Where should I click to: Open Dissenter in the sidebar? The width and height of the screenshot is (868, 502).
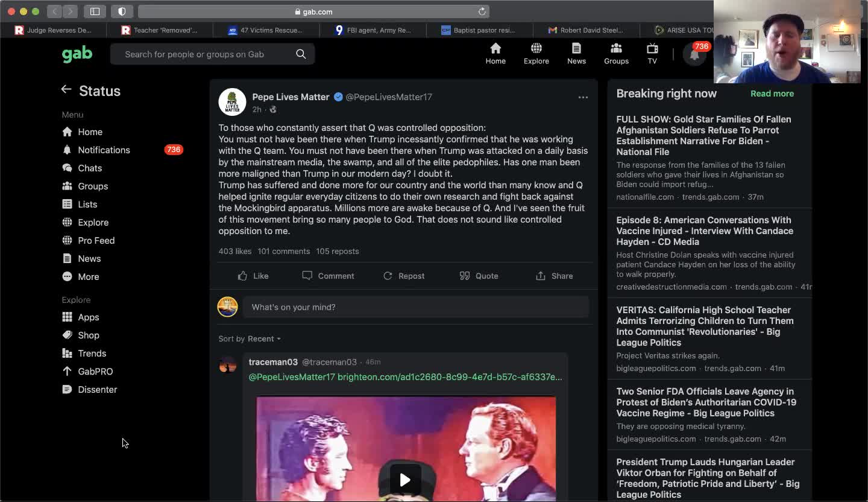(90, 389)
